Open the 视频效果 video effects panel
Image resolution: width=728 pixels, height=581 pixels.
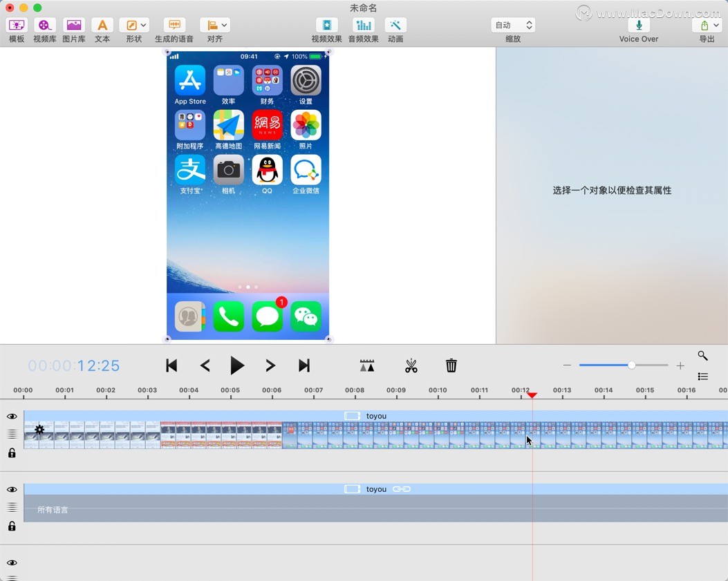326,26
